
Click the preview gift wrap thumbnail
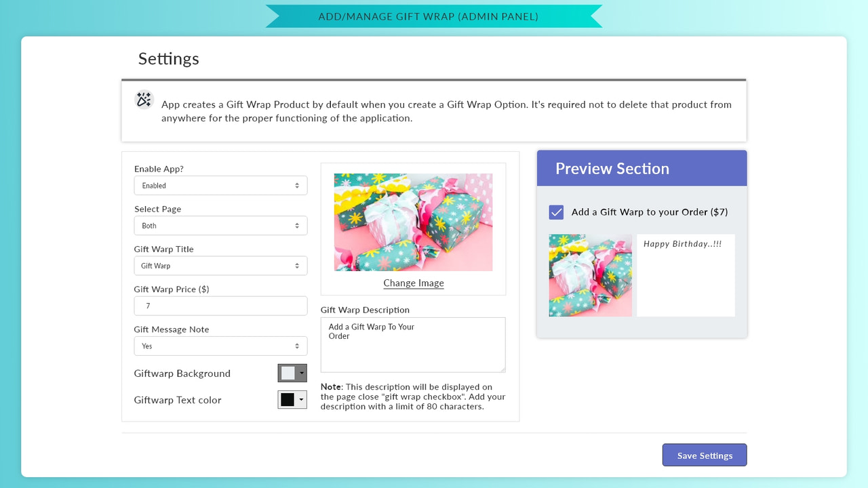click(590, 275)
